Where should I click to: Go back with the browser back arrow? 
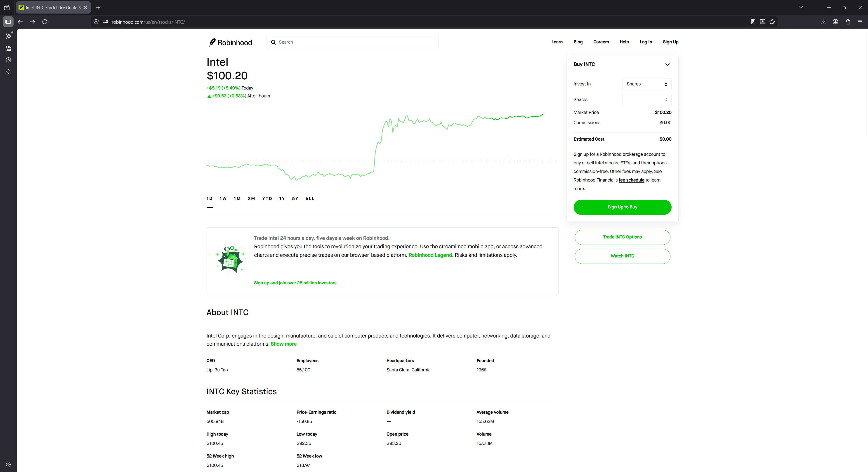point(20,22)
